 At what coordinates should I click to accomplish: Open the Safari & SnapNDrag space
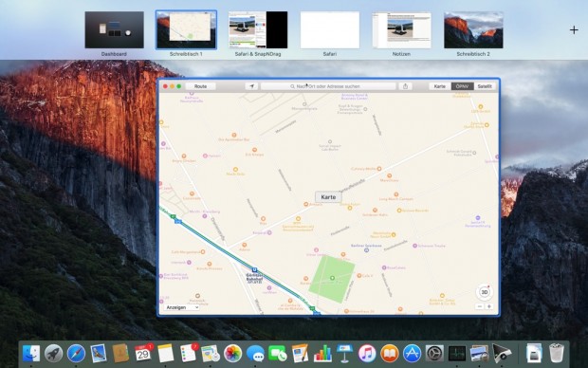258,29
